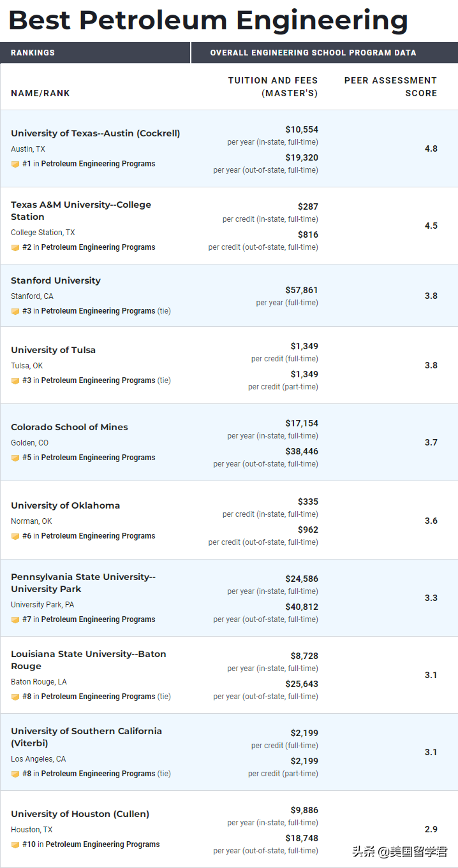Open the Colorado School of Mines page
The width and height of the screenshot is (458, 868).
click(70, 427)
